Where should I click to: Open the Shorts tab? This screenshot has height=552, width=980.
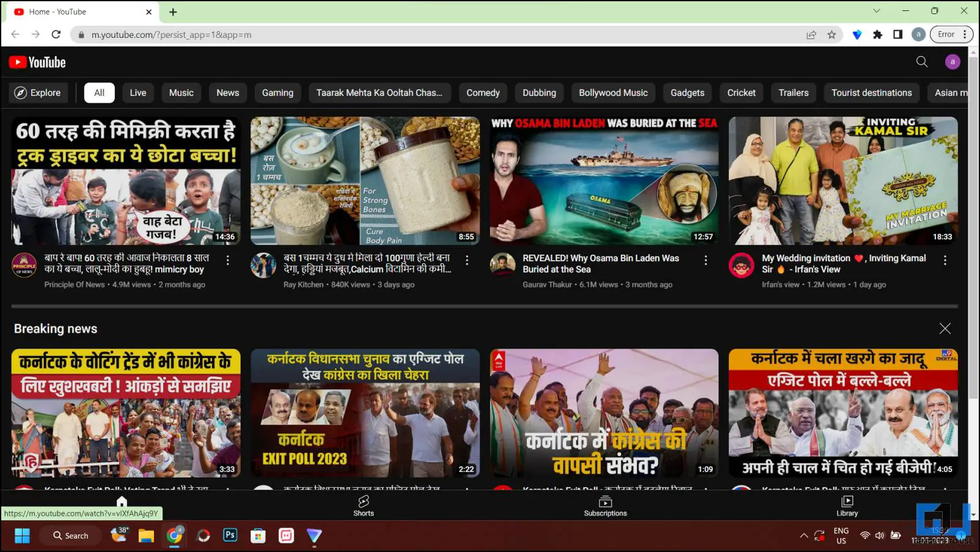coord(364,506)
